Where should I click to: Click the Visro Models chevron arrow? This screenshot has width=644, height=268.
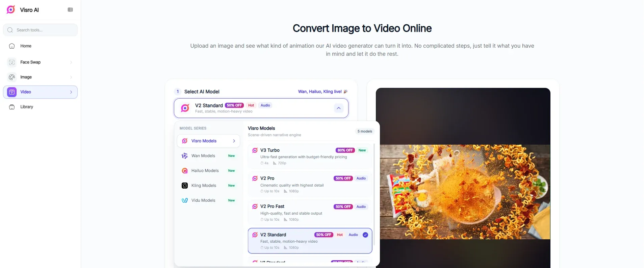(x=234, y=141)
